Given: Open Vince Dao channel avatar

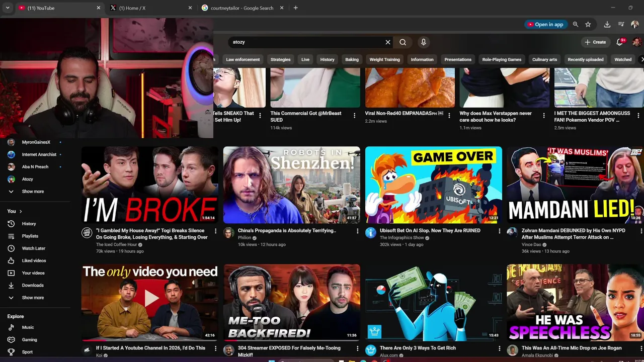Looking at the screenshot, I should tap(512, 232).
